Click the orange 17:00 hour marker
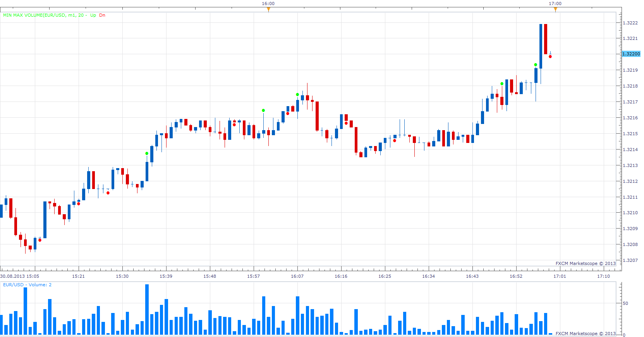 coord(555,9)
